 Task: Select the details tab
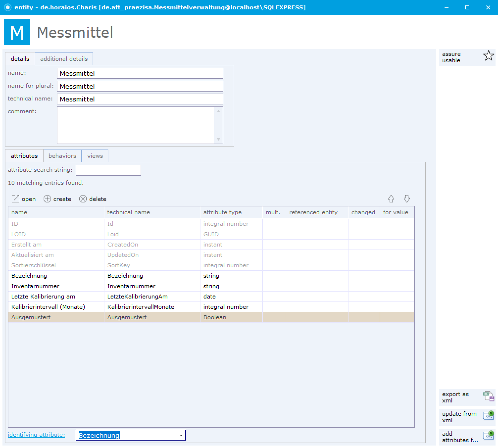click(x=20, y=59)
